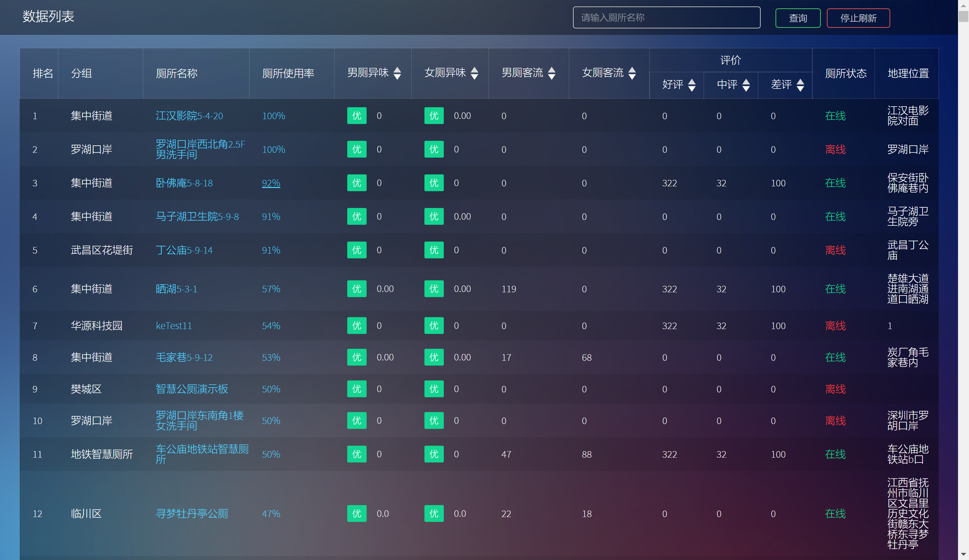Sort by 男厕异味 column arrows

pos(397,73)
